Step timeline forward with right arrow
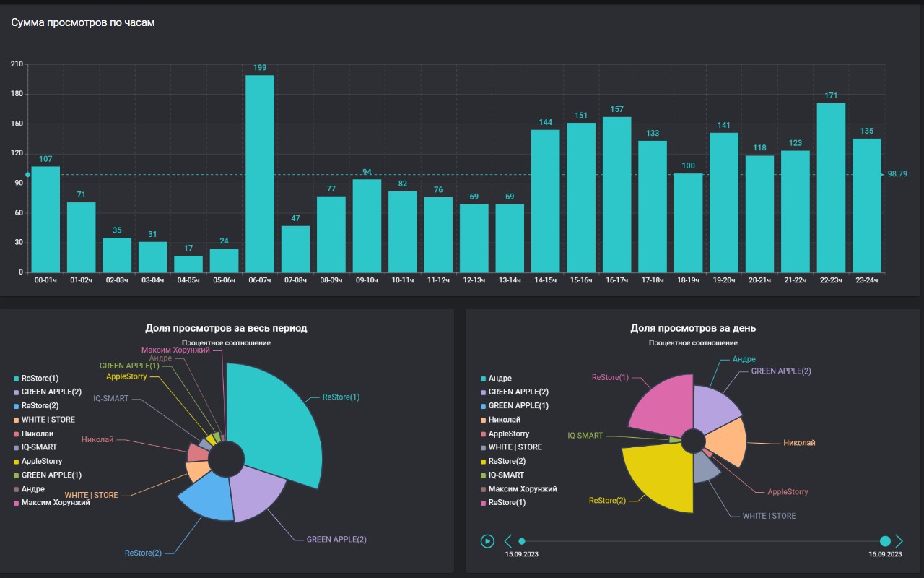 899,540
